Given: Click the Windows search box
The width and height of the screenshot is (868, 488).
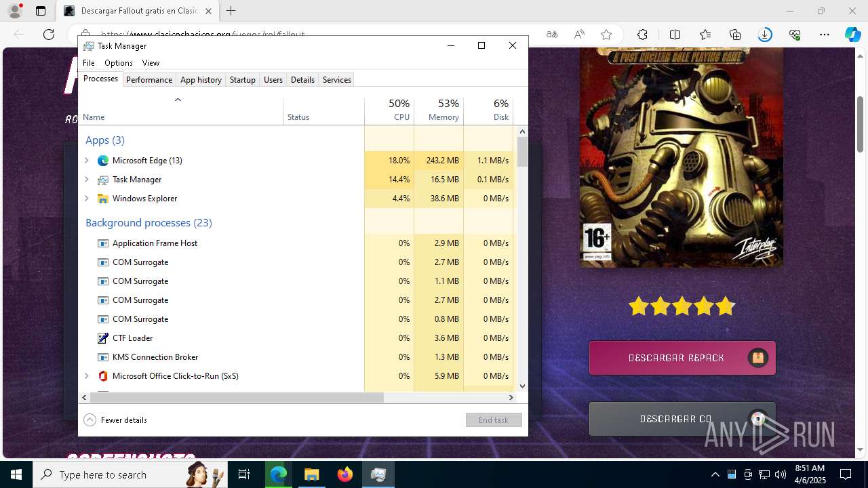Looking at the screenshot, I should coord(130,474).
